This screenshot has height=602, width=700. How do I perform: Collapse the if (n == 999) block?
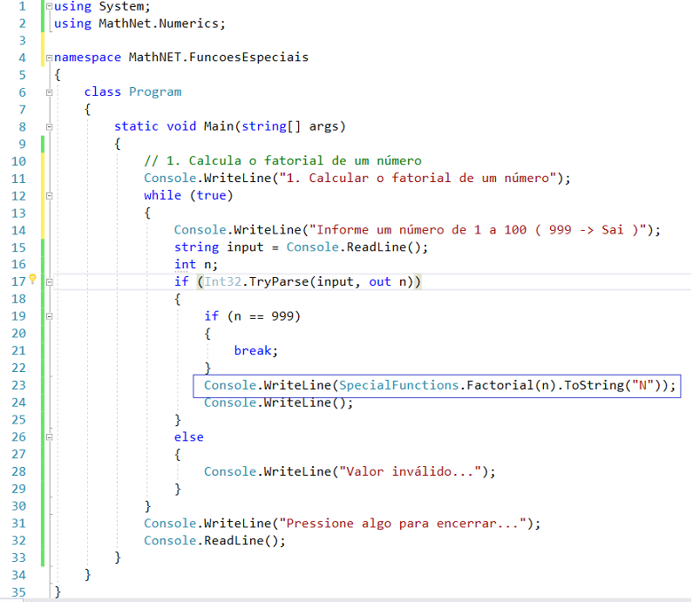[49, 316]
